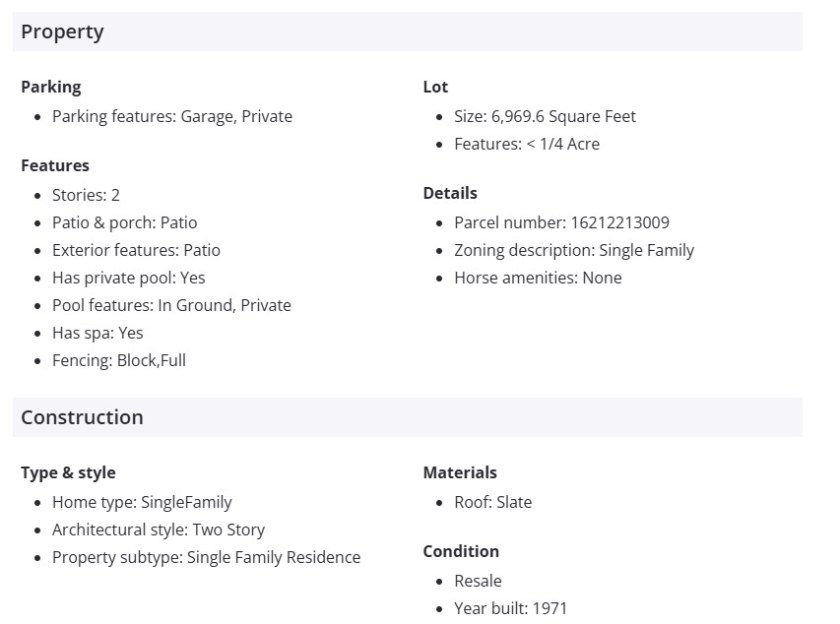Viewport: 840px width, 624px height.
Task: Select Has private pool: Yes entry
Action: pos(128,278)
